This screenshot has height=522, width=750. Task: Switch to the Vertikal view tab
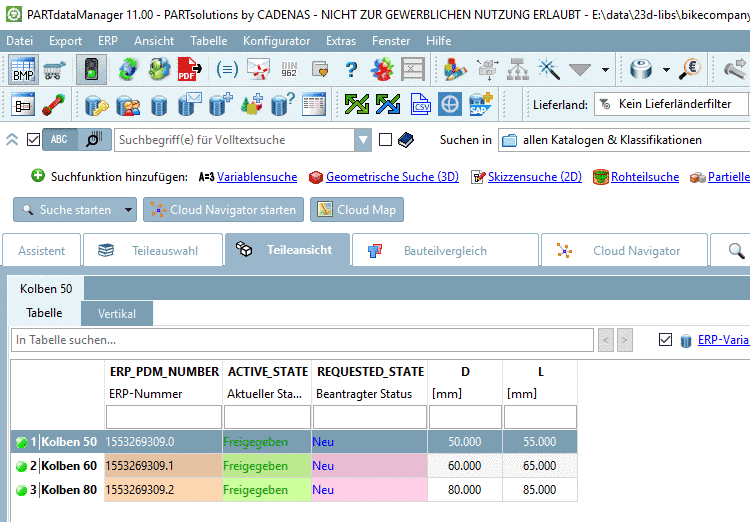pos(117,313)
